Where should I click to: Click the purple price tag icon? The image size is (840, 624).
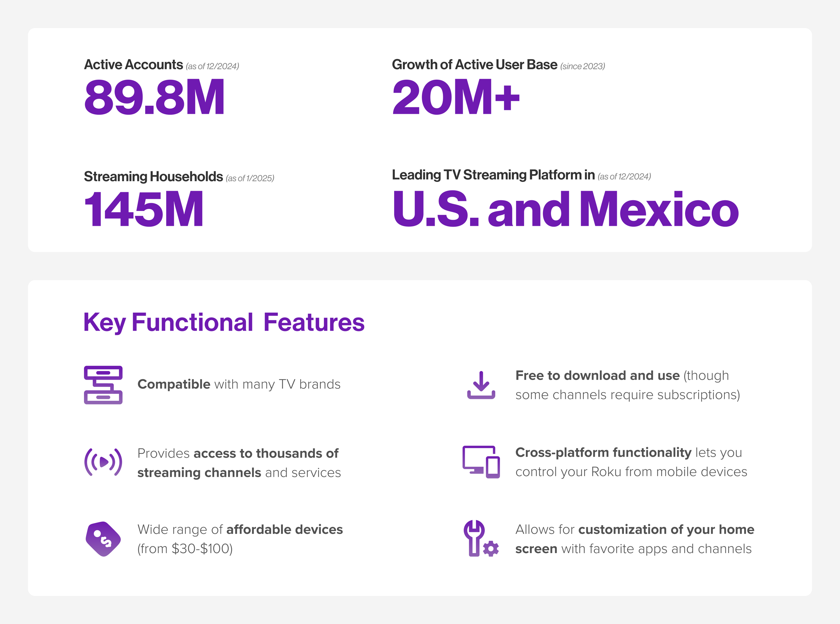pyautogui.click(x=103, y=539)
